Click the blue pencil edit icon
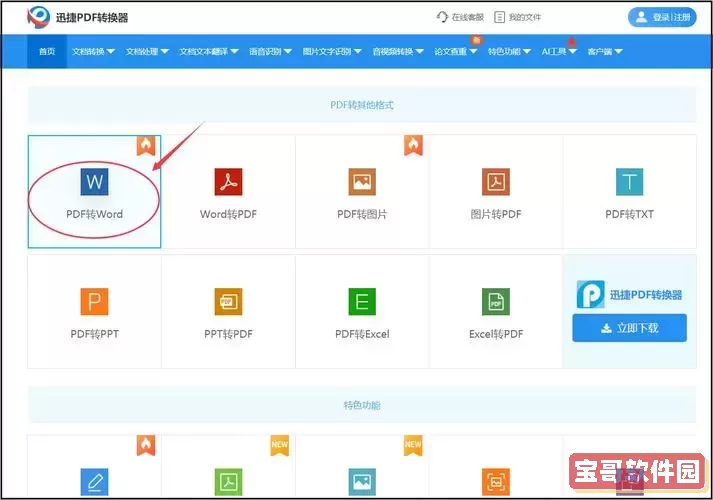Viewport: 713px width, 500px height. click(x=94, y=482)
